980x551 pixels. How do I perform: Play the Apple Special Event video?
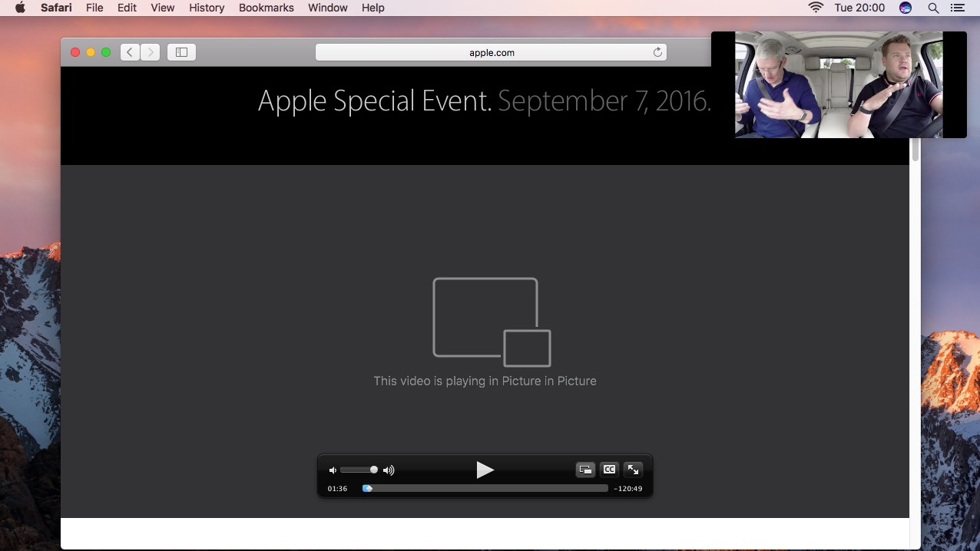(485, 470)
